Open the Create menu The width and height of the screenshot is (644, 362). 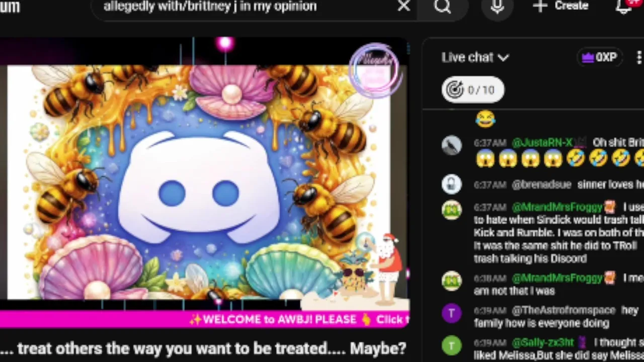pyautogui.click(x=560, y=6)
